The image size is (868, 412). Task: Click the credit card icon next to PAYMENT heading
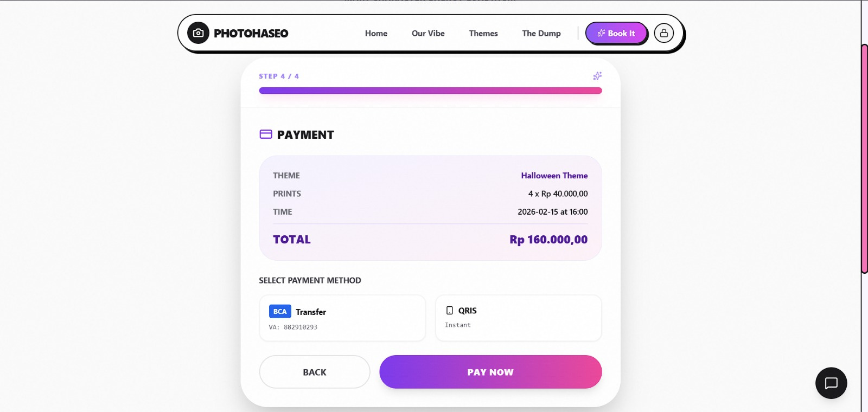click(x=265, y=134)
